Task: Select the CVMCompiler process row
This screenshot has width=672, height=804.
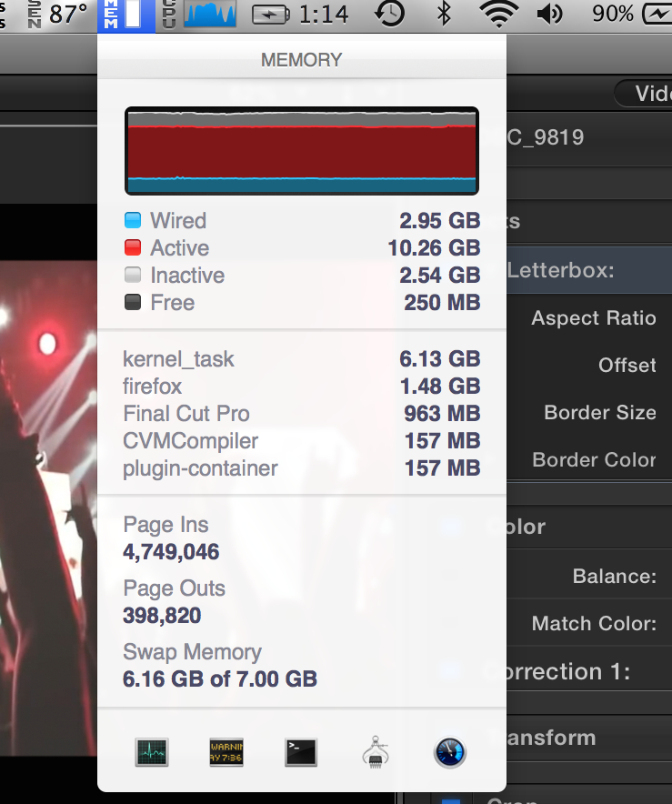Action: (x=302, y=440)
